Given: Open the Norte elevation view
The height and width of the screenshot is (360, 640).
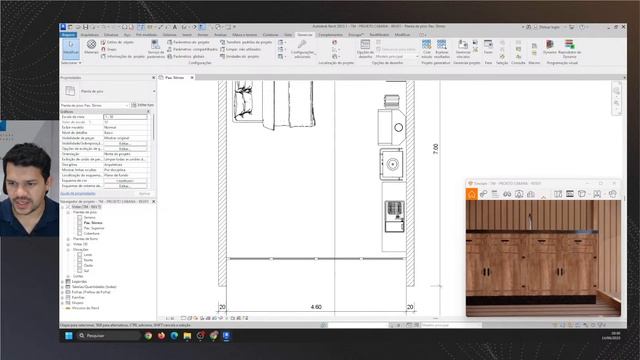Looking at the screenshot, I should tap(88, 260).
